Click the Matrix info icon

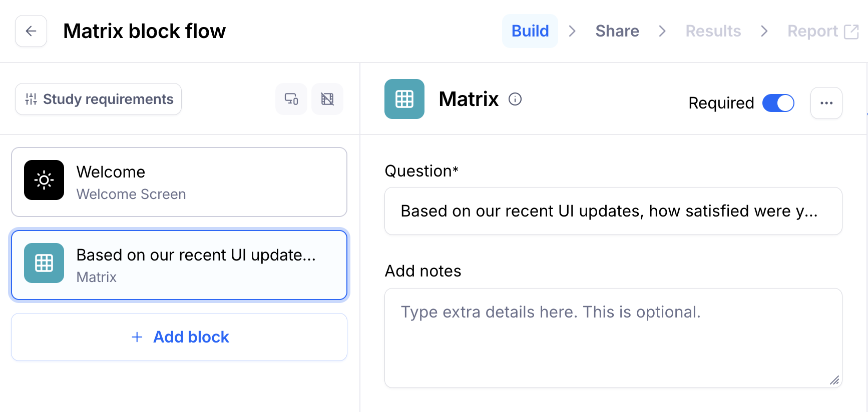coord(515,99)
